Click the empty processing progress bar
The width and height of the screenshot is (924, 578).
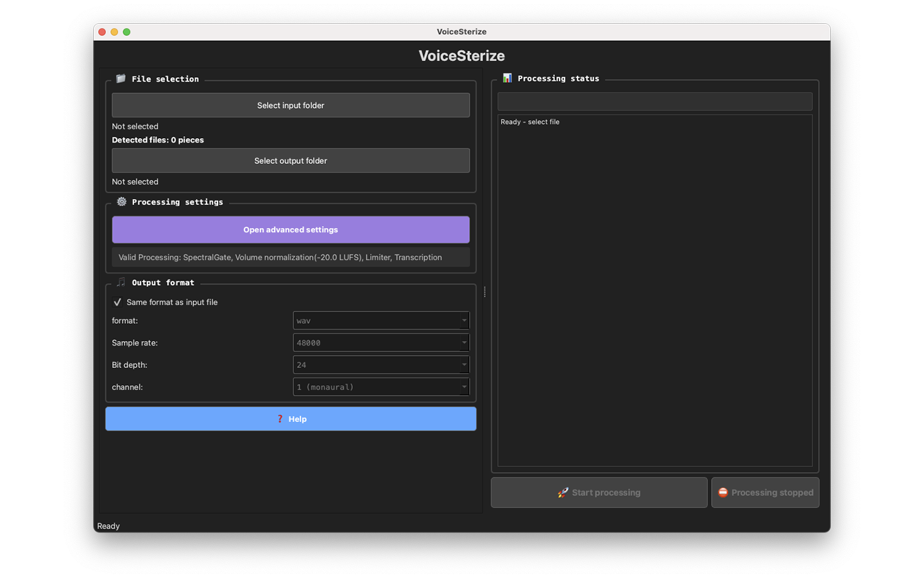click(x=654, y=101)
